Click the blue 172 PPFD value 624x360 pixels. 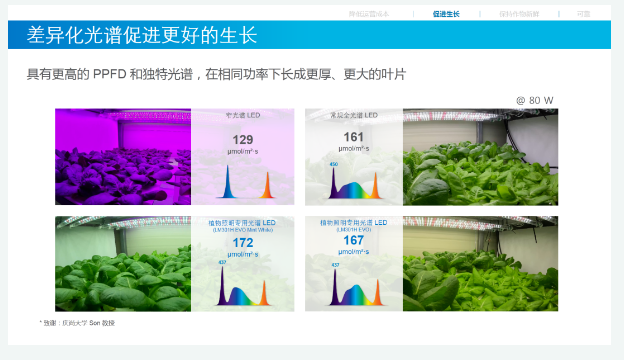pos(243,243)
